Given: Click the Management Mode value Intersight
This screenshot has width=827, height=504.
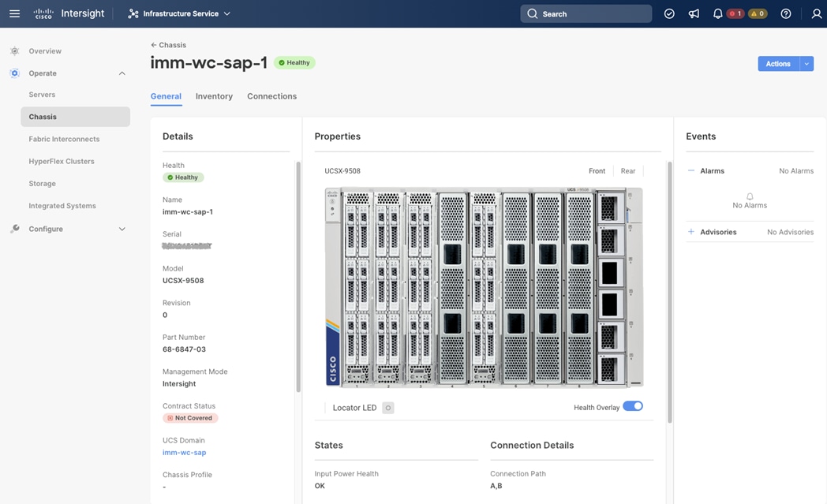Looking at the screenshot, I should pos(179,384).
